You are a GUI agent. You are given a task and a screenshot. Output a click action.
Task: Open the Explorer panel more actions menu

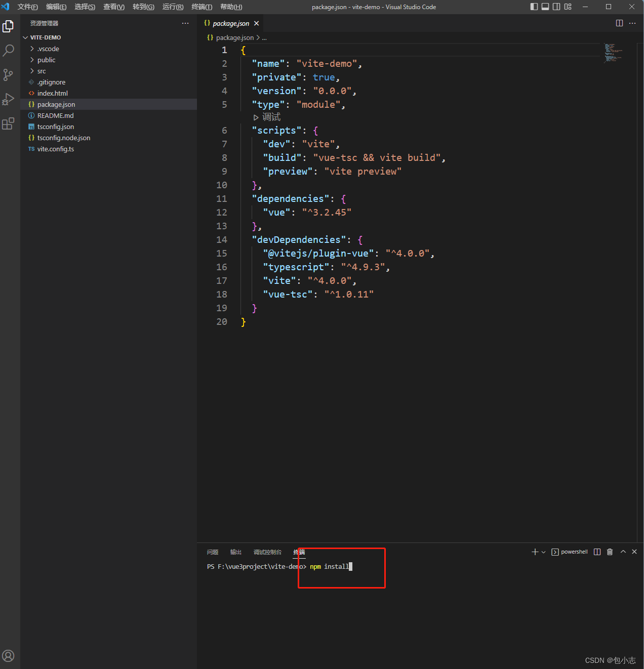tap(185, 23)
